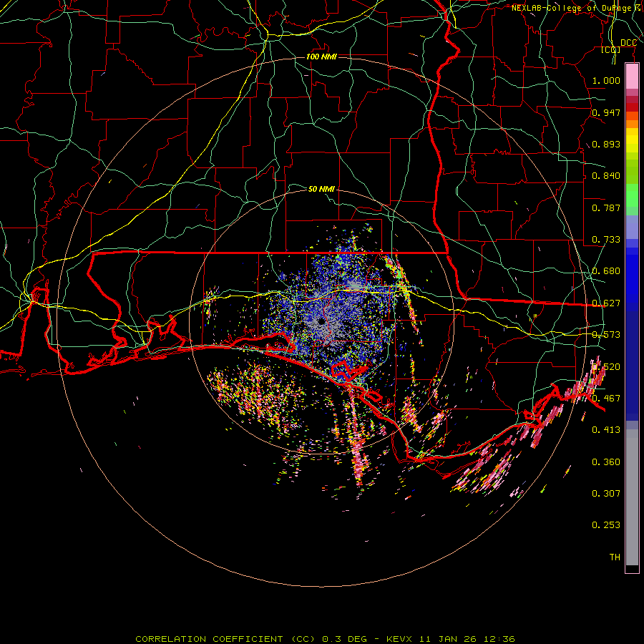Click the 0.787 scale value

pos(606,208)
